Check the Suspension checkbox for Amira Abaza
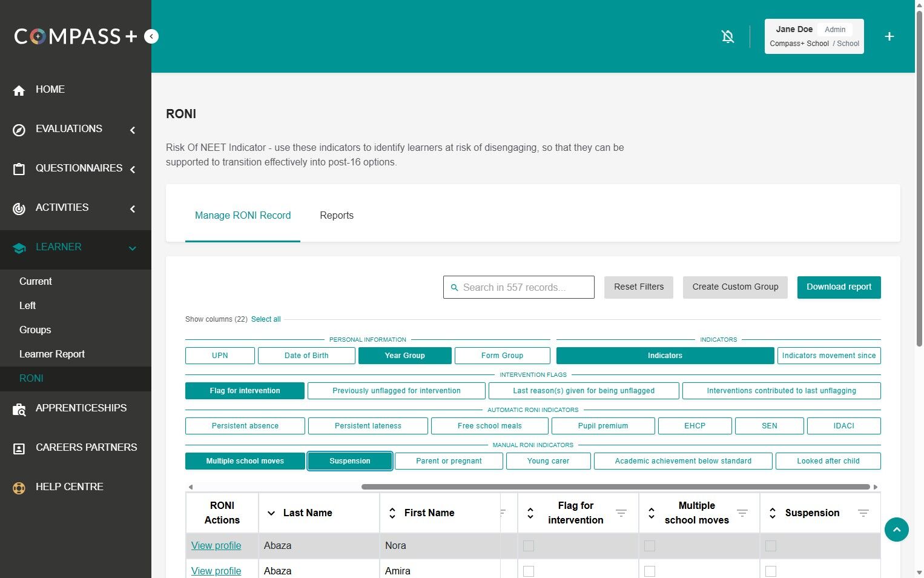The width and height of the screenshot is (924, 578). [771, 571]
